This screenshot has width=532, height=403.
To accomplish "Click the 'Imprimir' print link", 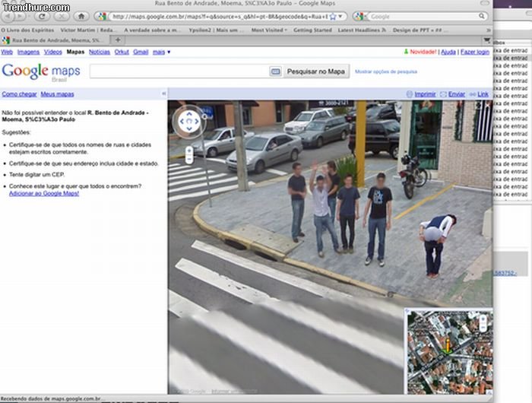I will (424, 94).
